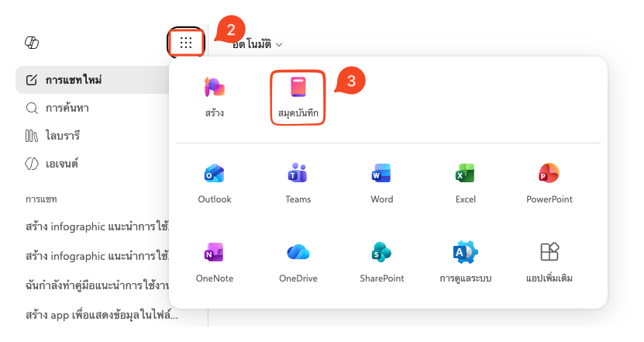This screenshot has width=644, height=342.
Task: Open OneNote from the app list
Action: [215, 262]
